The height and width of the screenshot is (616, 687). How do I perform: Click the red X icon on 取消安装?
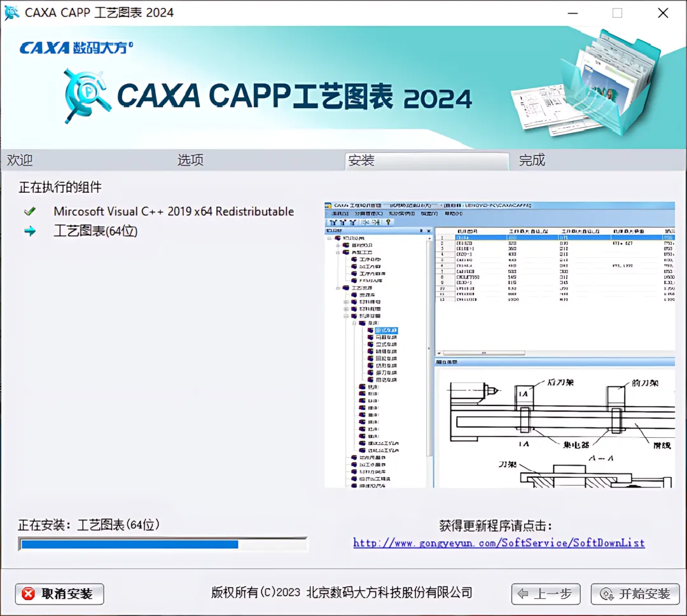[x=29, y=594]
